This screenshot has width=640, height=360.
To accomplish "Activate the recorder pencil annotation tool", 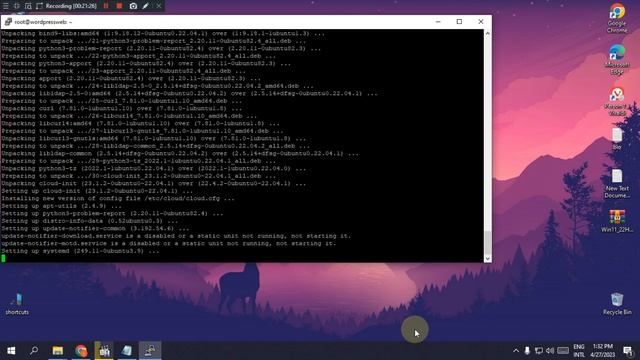I will tap(146, 6).
